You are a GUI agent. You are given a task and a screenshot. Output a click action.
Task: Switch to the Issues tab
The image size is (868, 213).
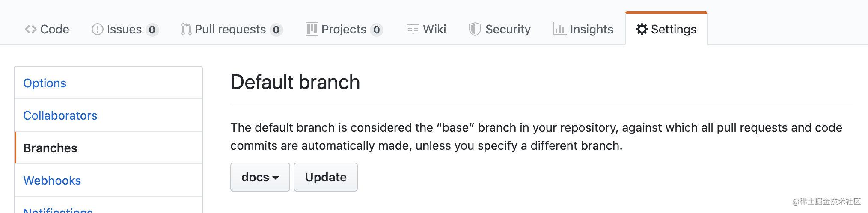[125, 29]
